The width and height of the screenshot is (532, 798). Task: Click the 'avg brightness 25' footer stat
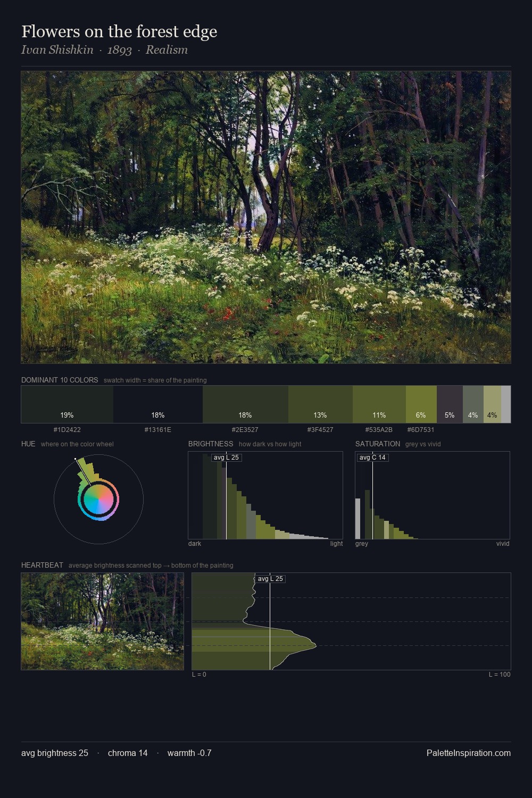tap(55, 753)
